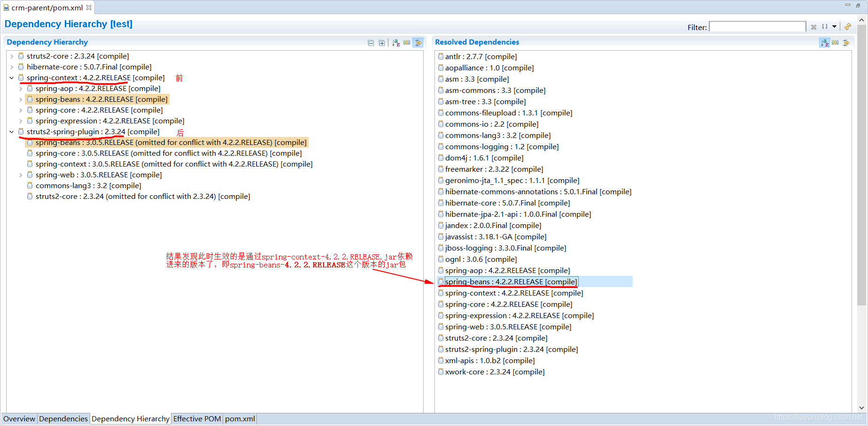This screenshot has height=426, width=868.
Task: Select the crm-parent/pom.xml editor tab
Action: tap(47, 8)
